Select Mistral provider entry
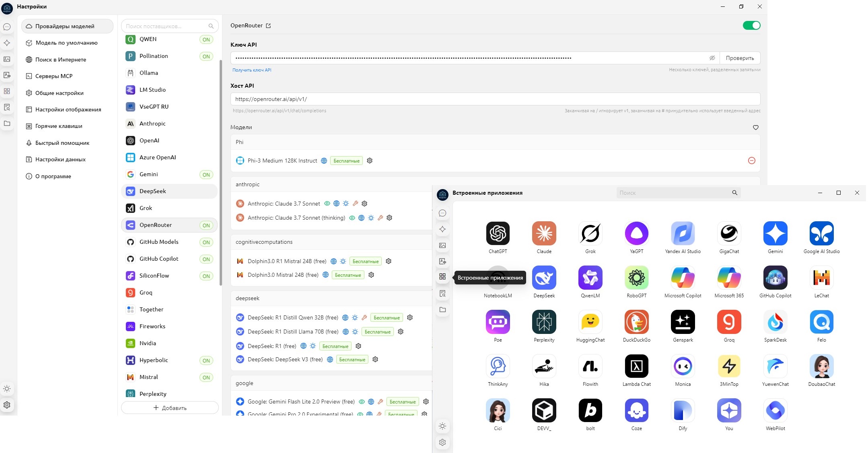The height and width of the screenshot is (453, 868). click(169, 377)
